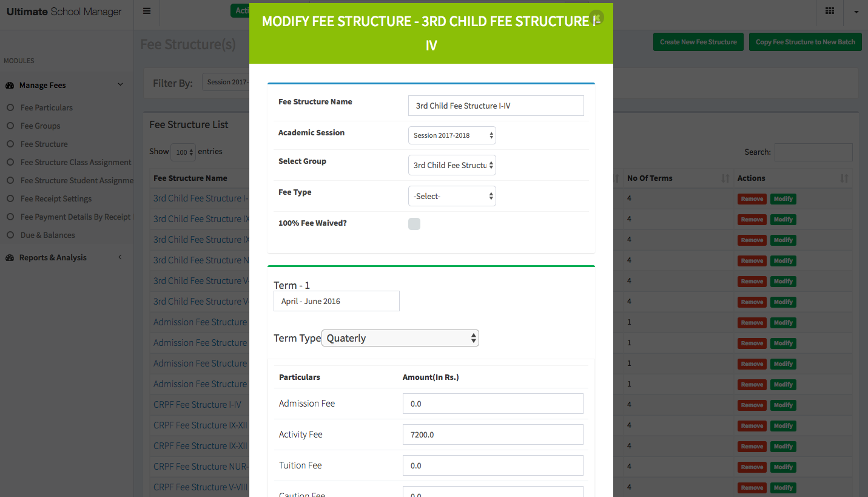Click the Activity Fee amount field
Viewport: 868px width, 497px height.
493,434
